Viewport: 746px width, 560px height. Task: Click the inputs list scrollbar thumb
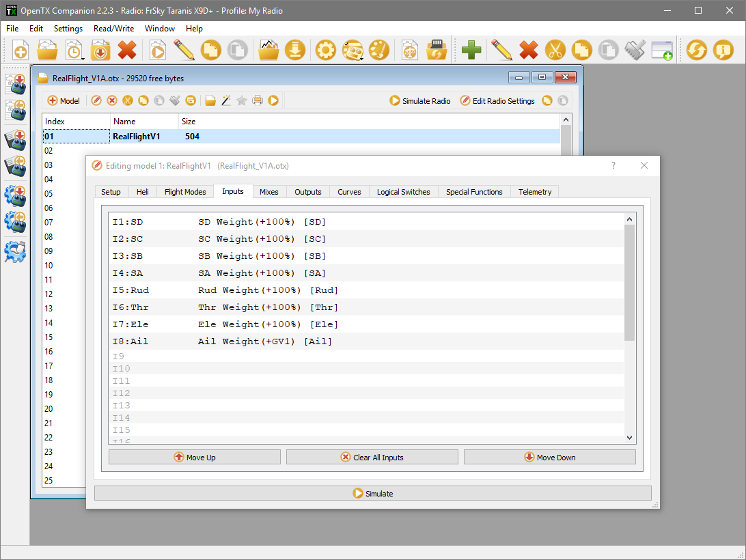pyautogui.click(x=629, y=283)
